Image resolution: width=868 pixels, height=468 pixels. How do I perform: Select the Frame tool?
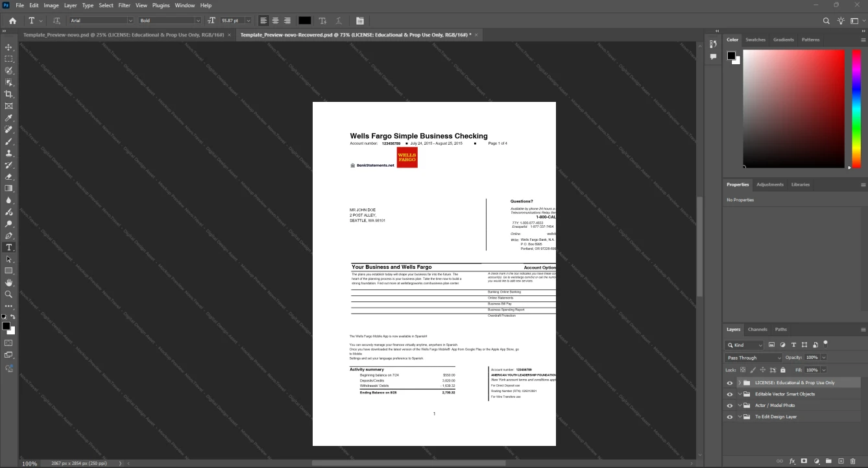pos(9,106)
